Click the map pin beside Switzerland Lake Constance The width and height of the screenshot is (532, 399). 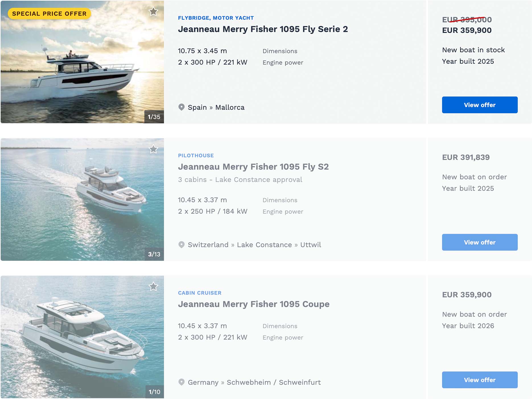[x=181, y=245]
